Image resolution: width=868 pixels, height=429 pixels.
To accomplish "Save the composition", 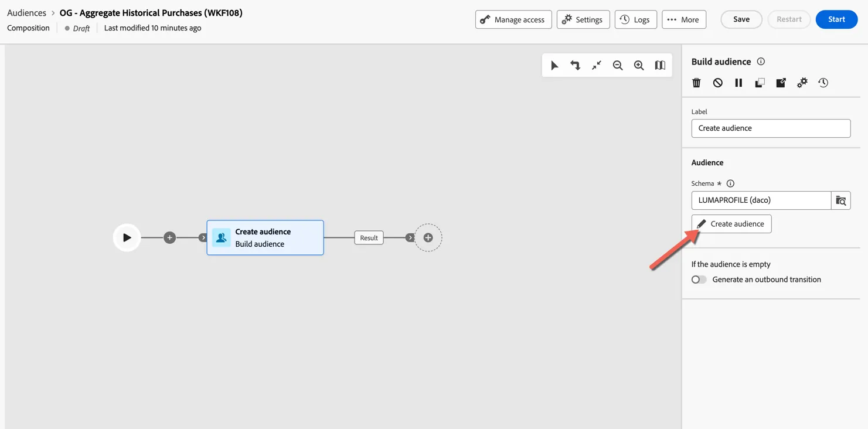I will click(x=741, y=19).
